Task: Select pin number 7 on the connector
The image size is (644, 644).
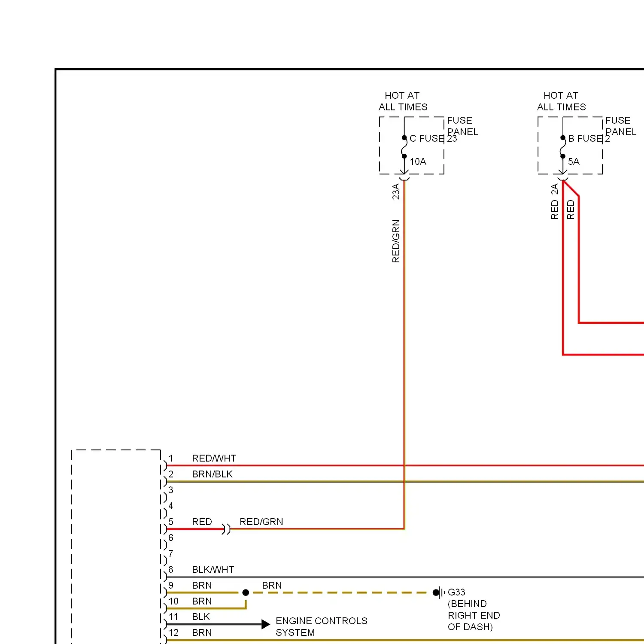Action: point(171,553)
